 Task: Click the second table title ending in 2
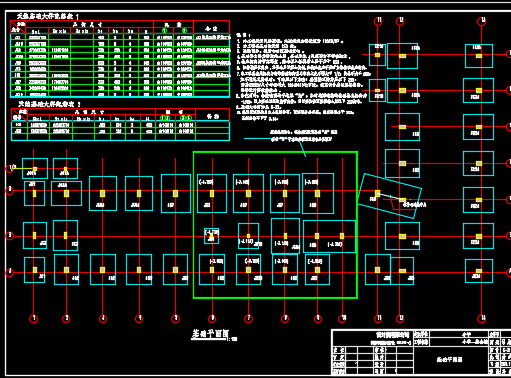point(49,104)
